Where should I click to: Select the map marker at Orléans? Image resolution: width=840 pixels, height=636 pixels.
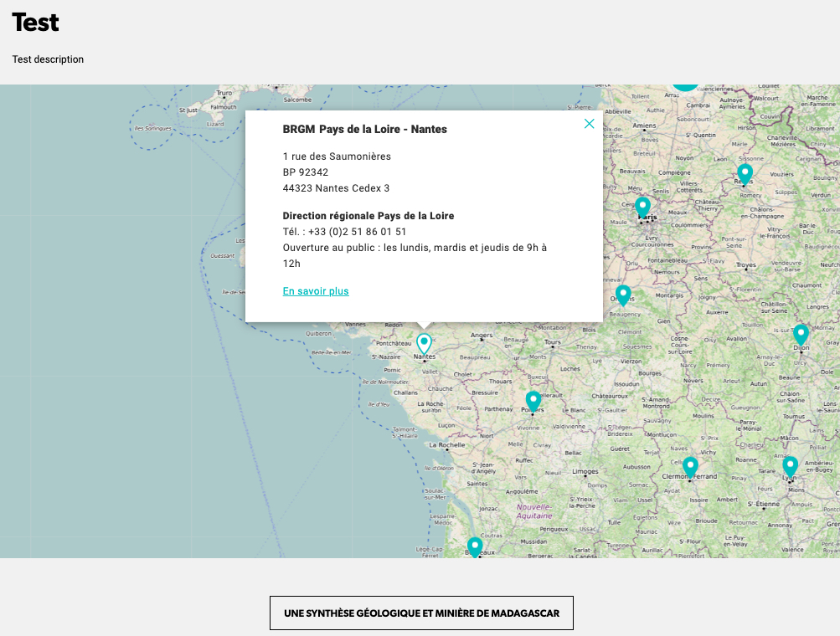click(x=623, y=295)
